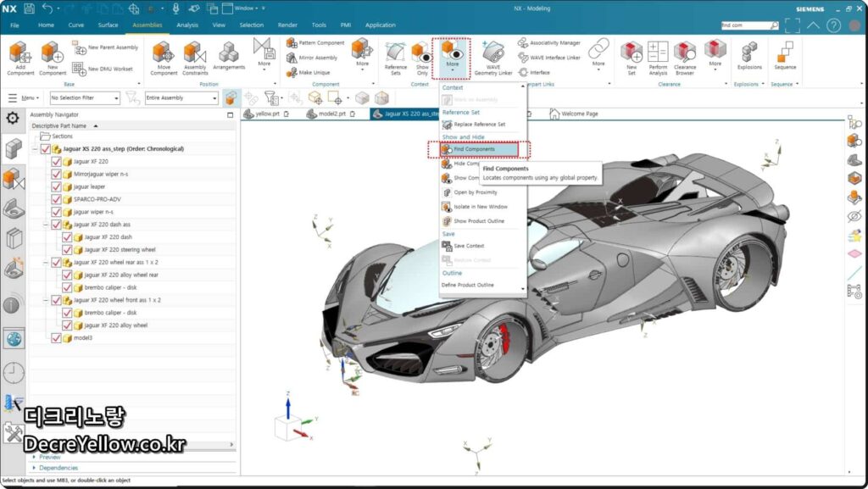Select New DMU Workset
The height and width of the screenshot is (489, 868).
tap(103, 69)
